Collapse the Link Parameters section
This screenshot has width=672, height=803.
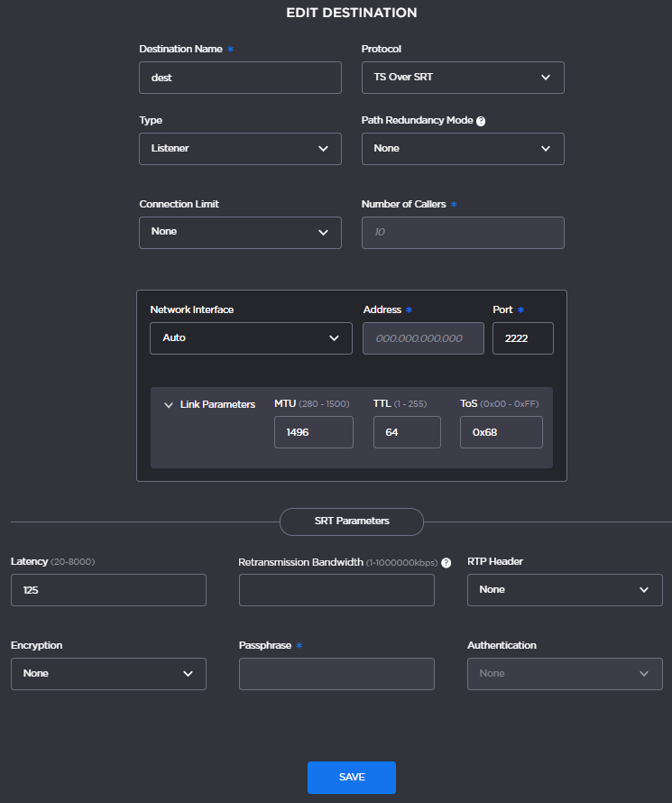point(169,404)
